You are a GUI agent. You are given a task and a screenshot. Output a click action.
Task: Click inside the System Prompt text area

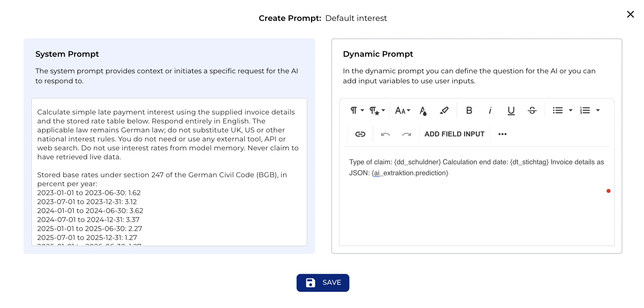169,172
